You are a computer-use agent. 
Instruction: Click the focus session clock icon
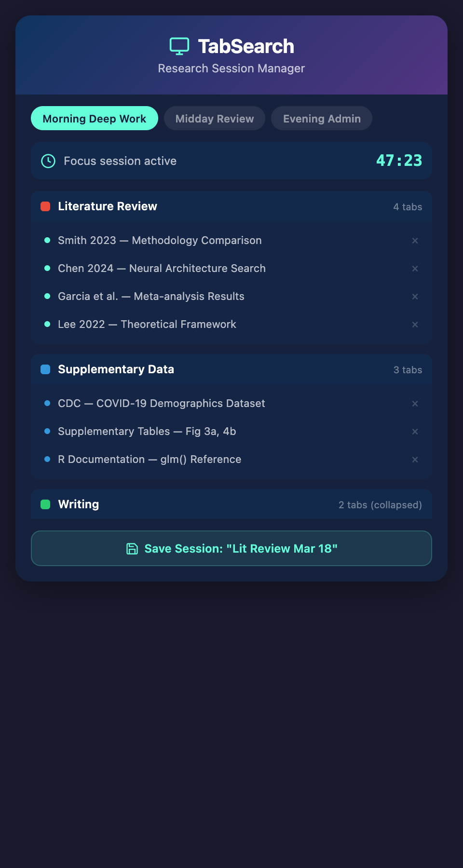48,161
